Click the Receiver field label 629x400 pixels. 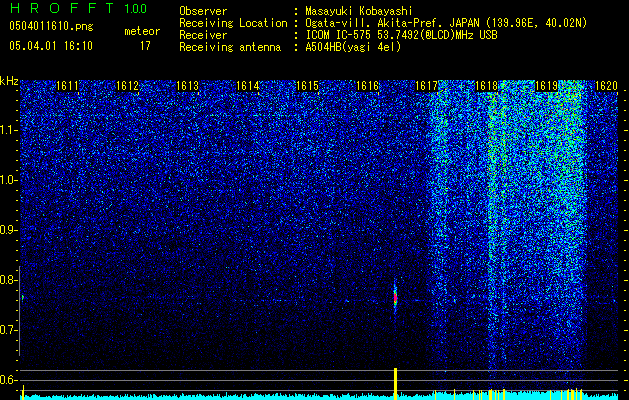[x=203, y=35]
